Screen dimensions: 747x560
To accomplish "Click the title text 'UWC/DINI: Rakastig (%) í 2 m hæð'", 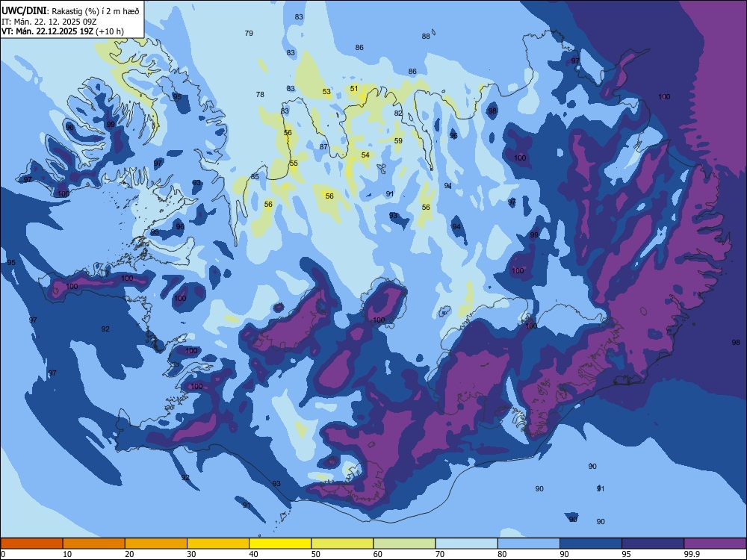I will tap(70, 11).
